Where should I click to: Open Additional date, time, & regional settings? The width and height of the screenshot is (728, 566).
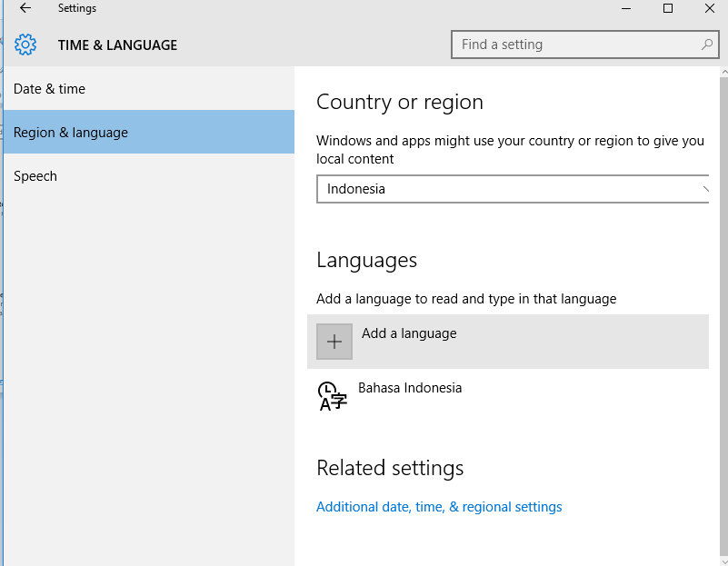[439, 507]
